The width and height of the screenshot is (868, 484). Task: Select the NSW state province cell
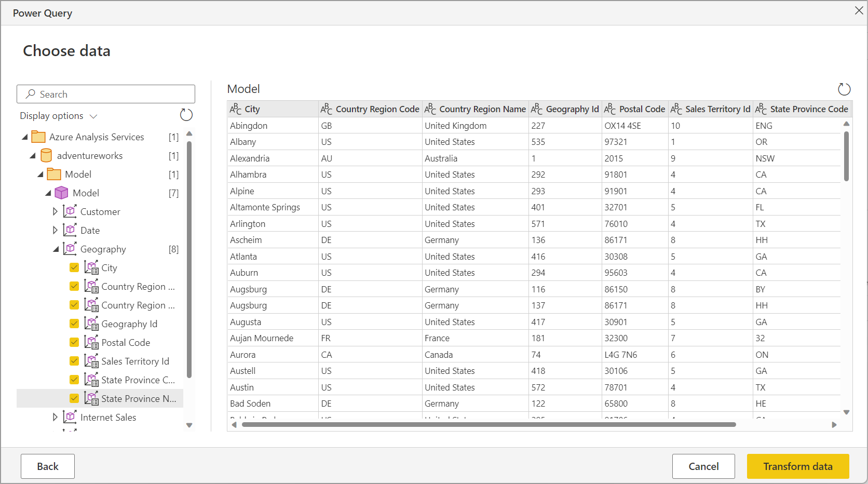[797, 158]
